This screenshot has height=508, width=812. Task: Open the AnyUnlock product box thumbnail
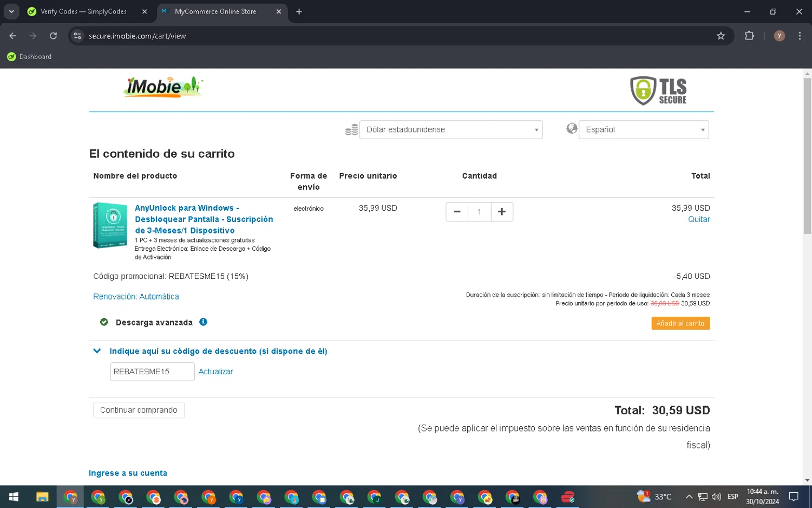(110, 225)
